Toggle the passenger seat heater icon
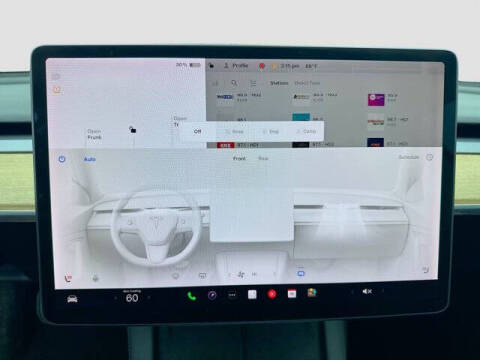480x360 pixels. (426, 269)
